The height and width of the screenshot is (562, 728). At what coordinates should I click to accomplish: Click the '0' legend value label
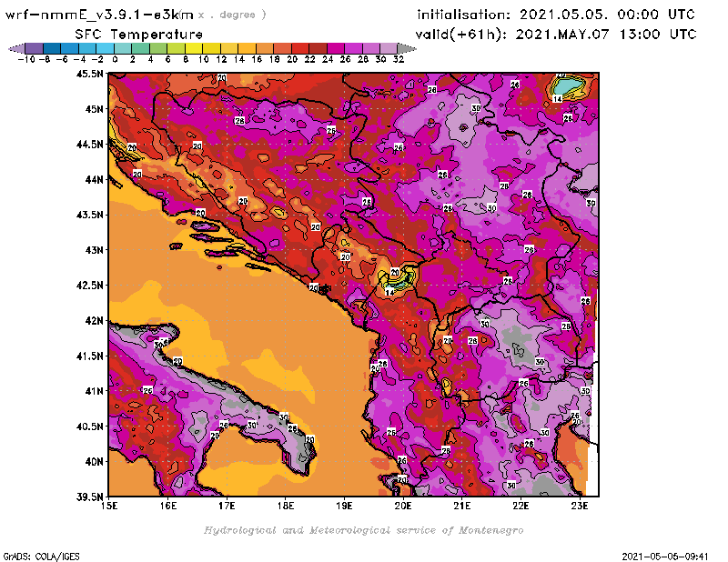(x=115, y=59)
